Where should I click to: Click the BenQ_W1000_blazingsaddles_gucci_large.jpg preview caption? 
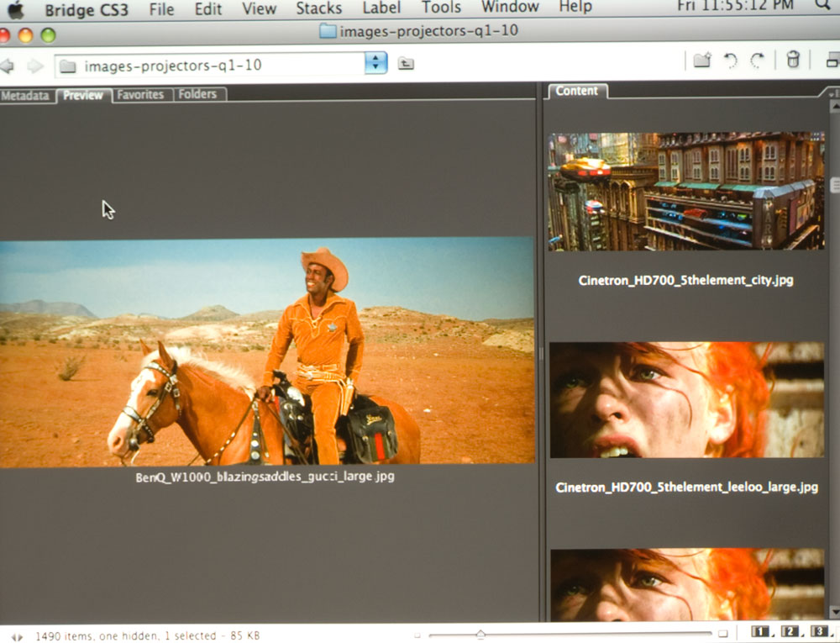coord(265,477)
